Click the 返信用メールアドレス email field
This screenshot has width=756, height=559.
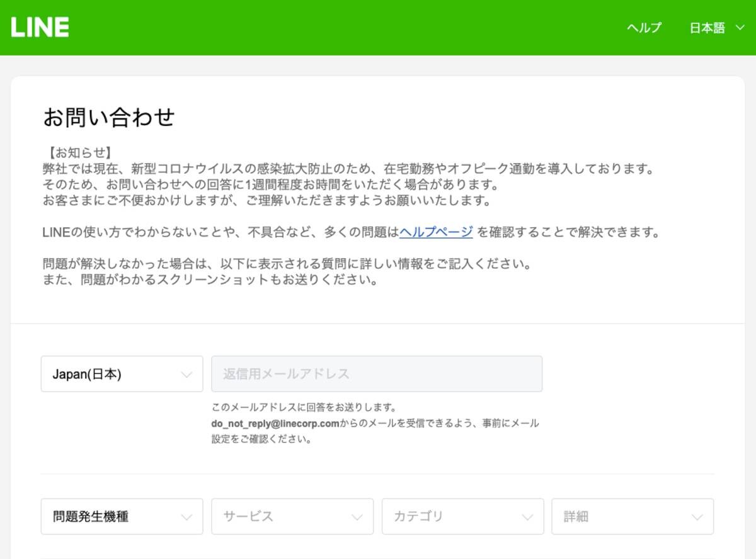point(377,373)
